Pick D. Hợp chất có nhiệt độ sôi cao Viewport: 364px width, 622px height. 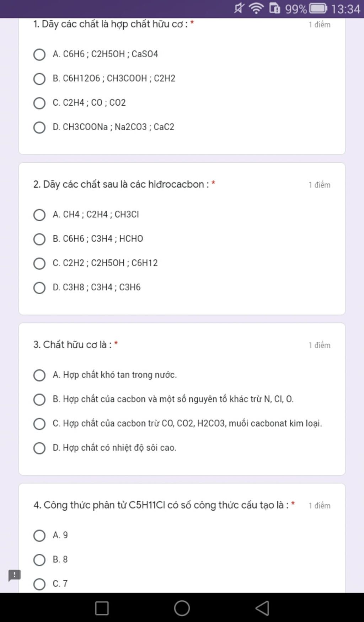105,448
